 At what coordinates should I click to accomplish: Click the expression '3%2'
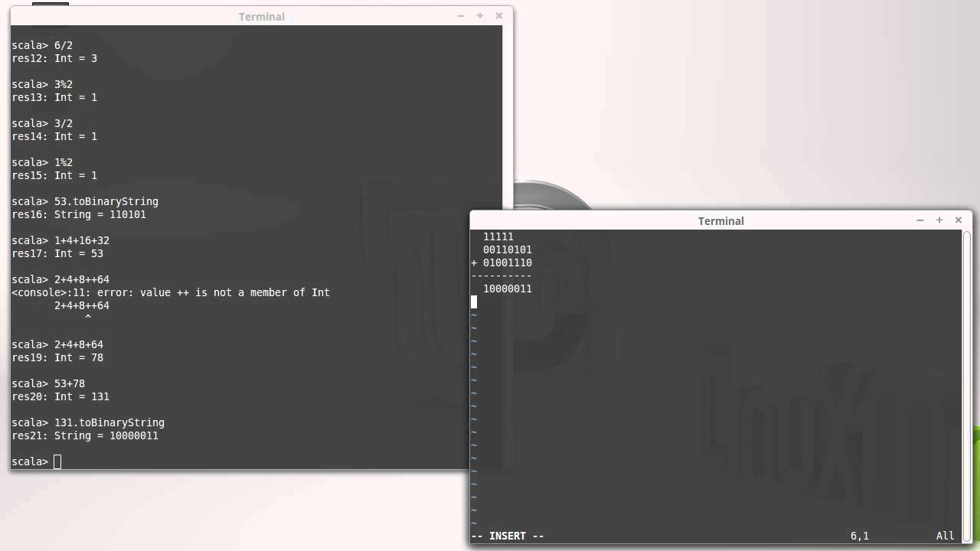tap(64, 84)
